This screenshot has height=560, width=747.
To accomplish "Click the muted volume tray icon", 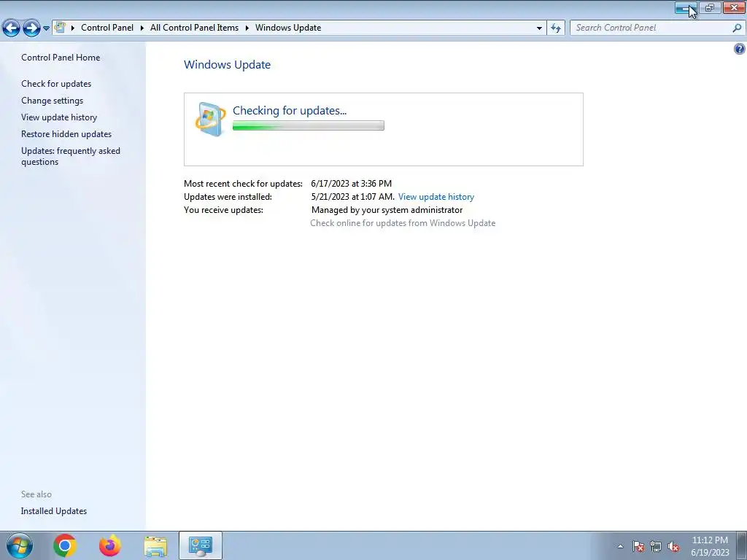I will [x=673, y=546].
